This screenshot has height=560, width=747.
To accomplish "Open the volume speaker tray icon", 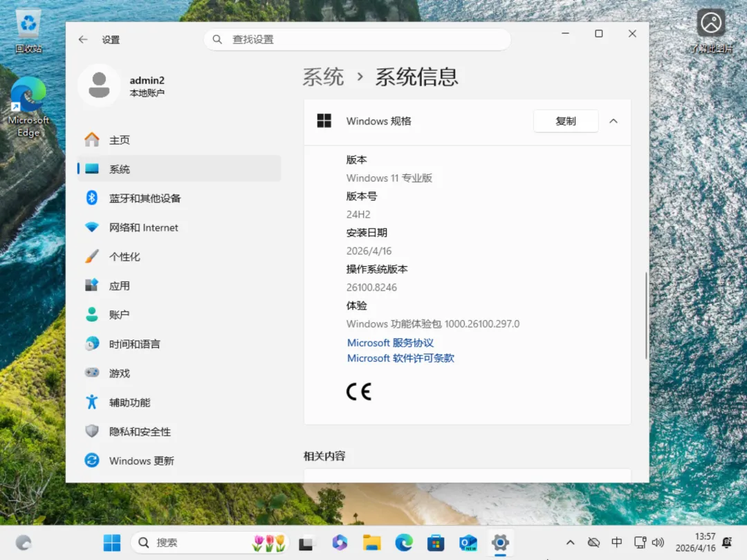I will tap(658, 543).
